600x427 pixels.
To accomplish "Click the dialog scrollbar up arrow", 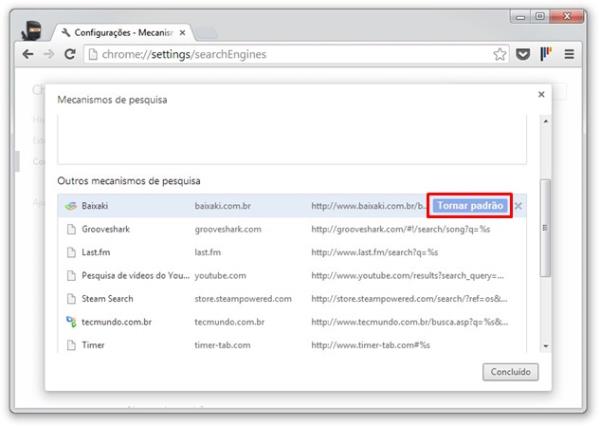I will [546, 121].
